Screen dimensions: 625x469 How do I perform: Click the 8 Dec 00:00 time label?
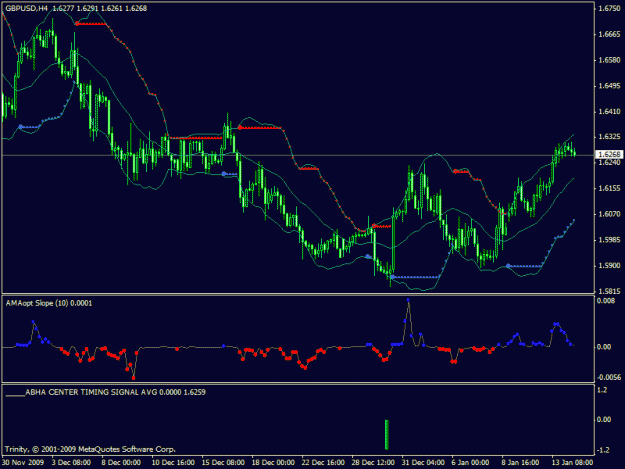[x=121, y=463]
